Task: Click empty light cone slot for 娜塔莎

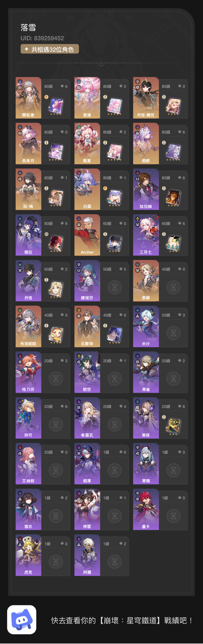Action: (115, 287)
